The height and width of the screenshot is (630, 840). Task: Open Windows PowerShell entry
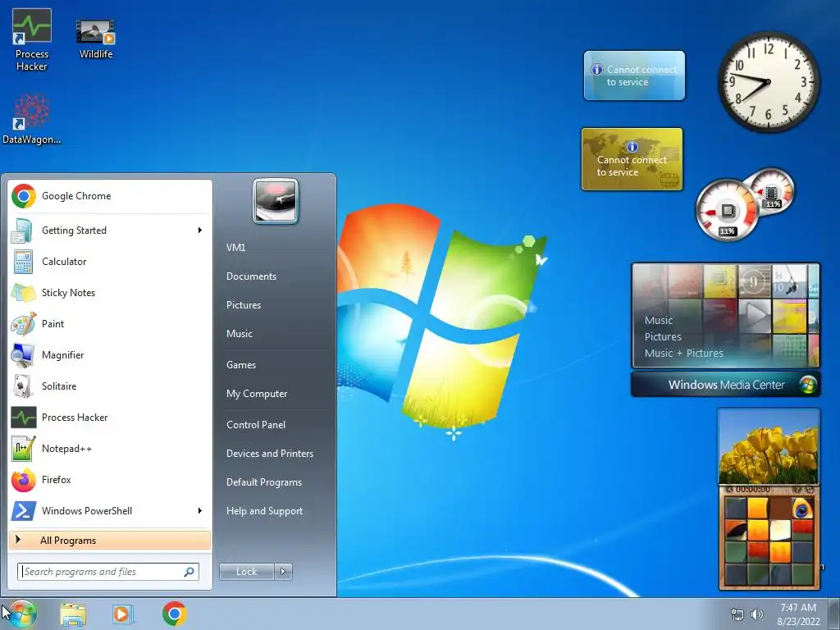(110, 510)
